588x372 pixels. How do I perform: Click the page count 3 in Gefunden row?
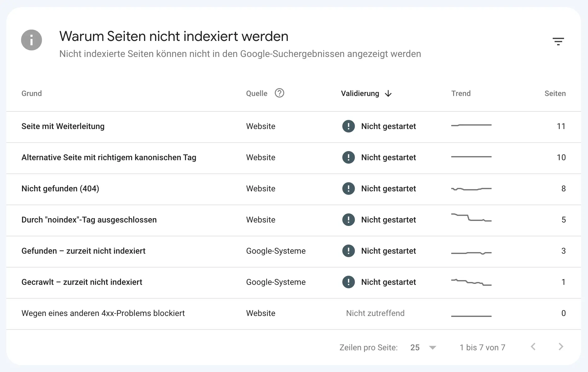tap(563, 251)
